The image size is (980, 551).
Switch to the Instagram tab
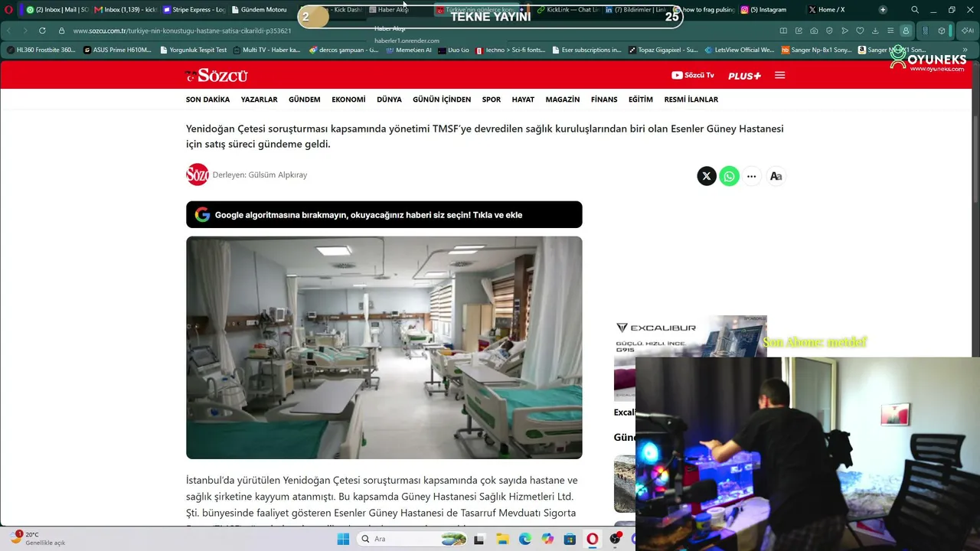click(769, 10)
